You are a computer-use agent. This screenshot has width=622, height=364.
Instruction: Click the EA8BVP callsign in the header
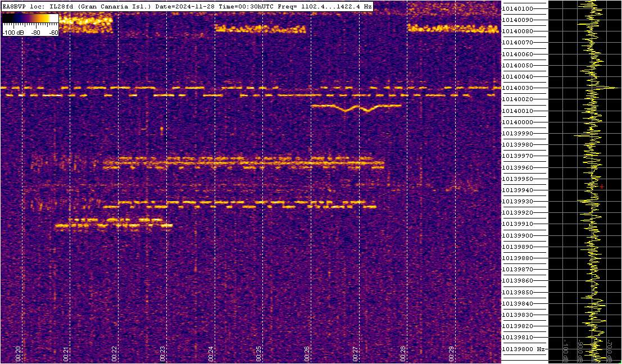tap(13, 6)
